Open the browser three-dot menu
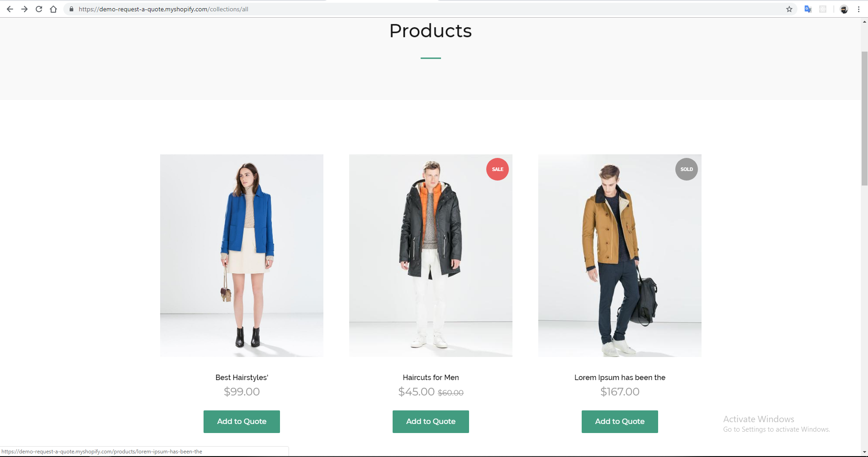The width and height of the screenshot is (868, 457). coord(859,9)
